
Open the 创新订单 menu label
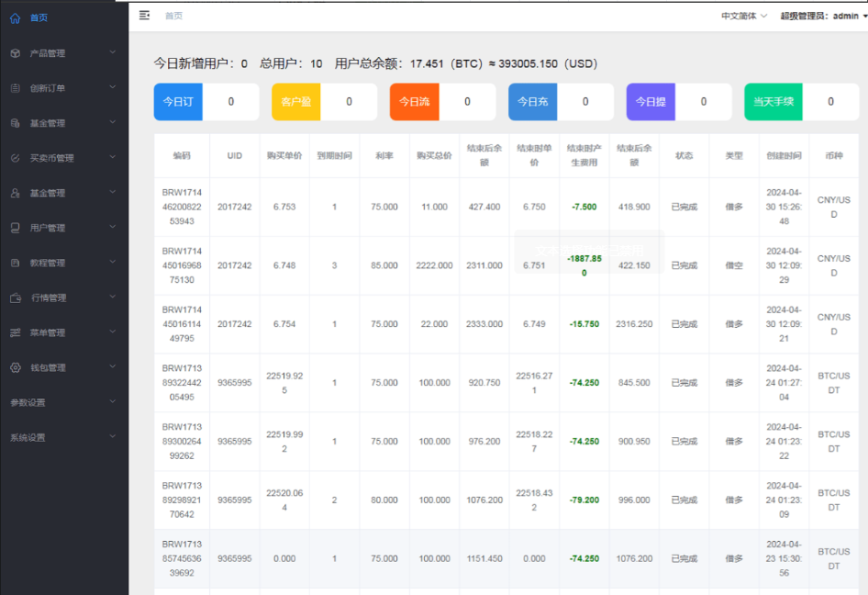[48, 88]
